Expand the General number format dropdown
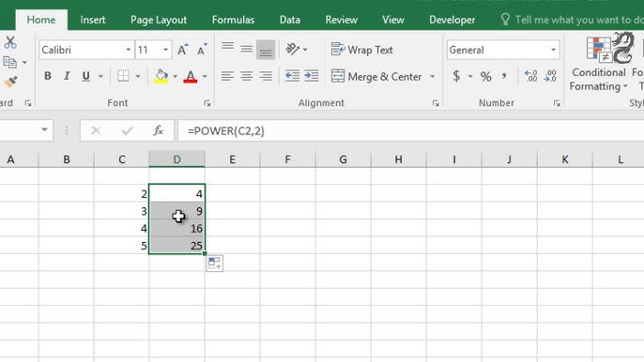 553,50
